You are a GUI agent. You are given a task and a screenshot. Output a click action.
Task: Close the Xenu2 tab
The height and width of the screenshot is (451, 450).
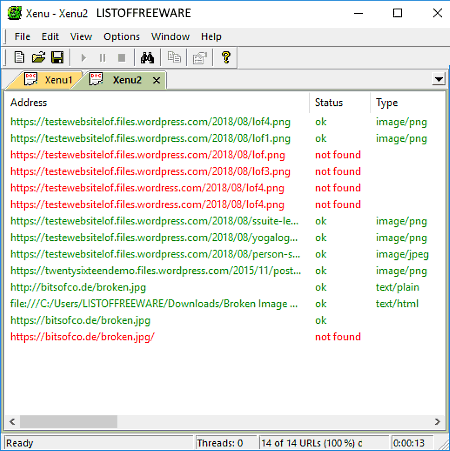tap(156, 80)
